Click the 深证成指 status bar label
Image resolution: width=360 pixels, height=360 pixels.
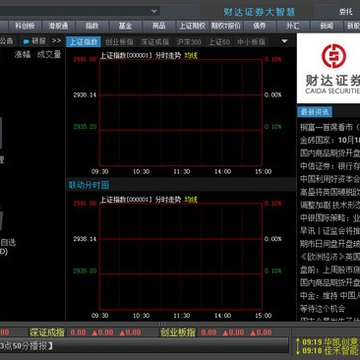[47, 332]
